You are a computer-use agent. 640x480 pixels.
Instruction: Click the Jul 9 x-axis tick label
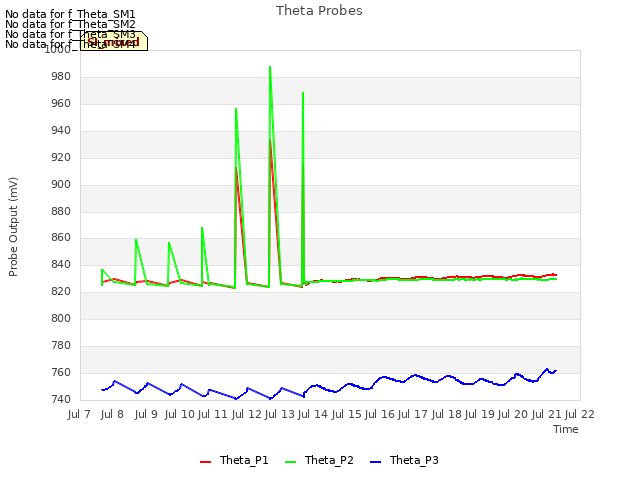tap(146, 415)
